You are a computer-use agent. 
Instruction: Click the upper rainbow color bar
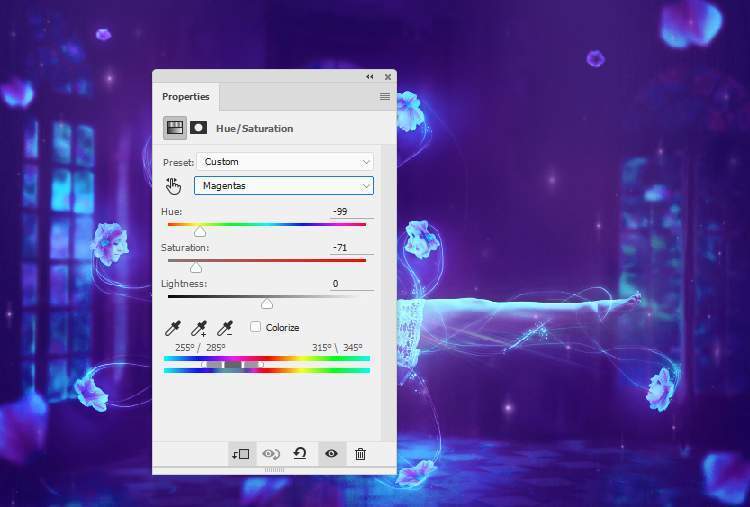(x=267, y=358)
